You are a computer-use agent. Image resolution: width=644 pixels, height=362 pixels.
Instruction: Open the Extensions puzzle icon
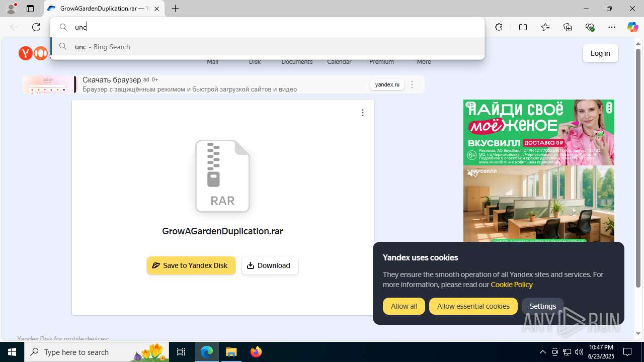tap(499, 27)
